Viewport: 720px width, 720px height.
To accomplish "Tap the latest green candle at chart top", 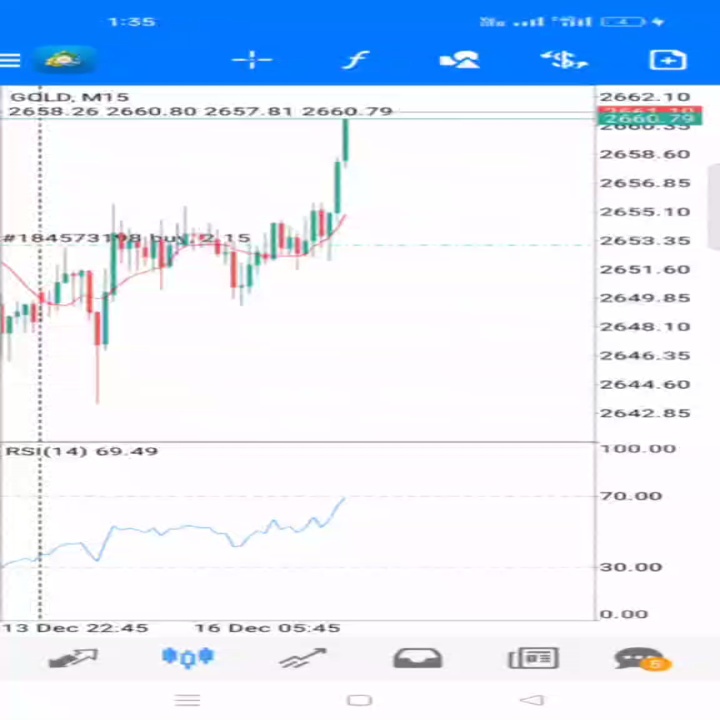I will [346, 142].
